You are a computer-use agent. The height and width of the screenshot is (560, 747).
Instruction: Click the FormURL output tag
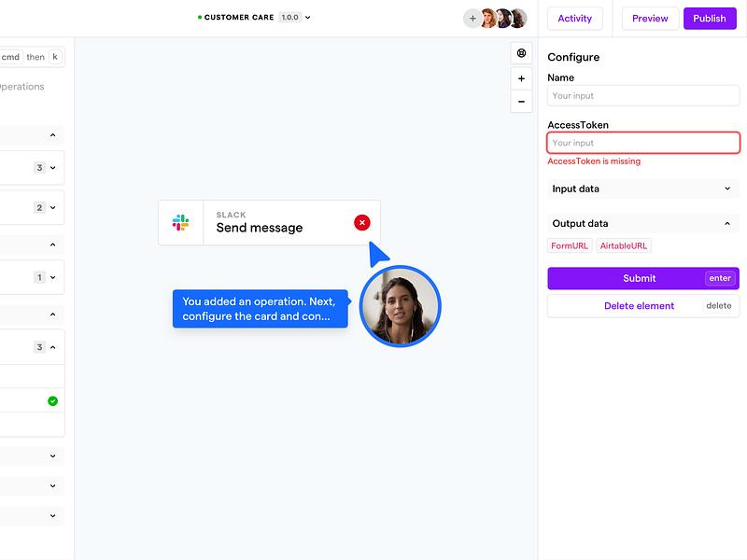570,245
